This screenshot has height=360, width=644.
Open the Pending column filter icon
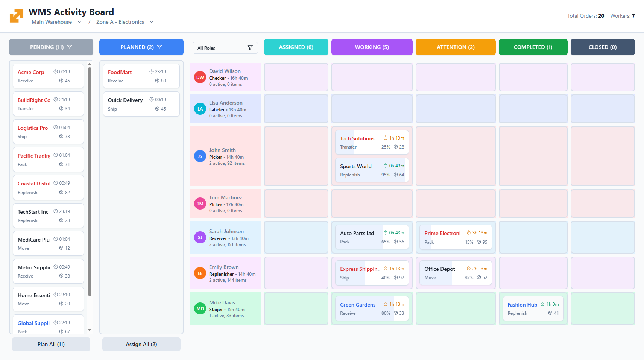70,47
